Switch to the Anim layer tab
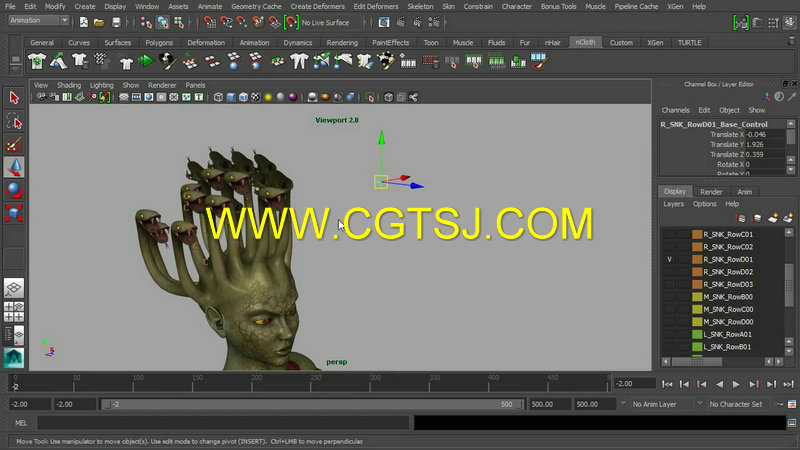Screen dimensions: 800x450 tap(744, 192)
